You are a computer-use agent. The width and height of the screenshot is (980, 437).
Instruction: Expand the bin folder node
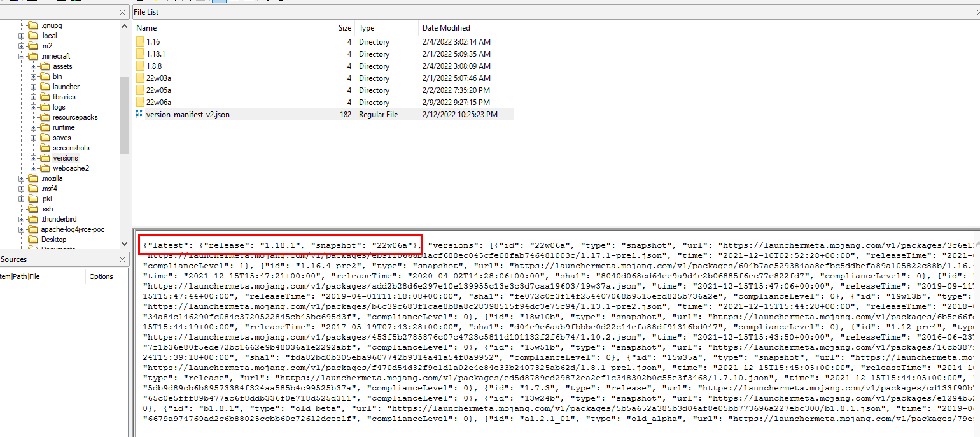pyautogui.click(x=34, y=76)
